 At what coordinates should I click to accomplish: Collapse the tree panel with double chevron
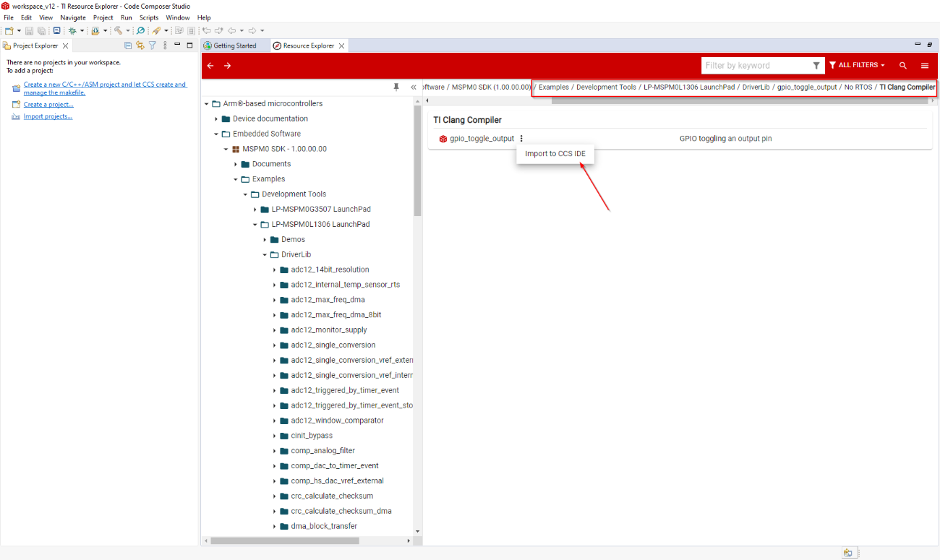414,87
